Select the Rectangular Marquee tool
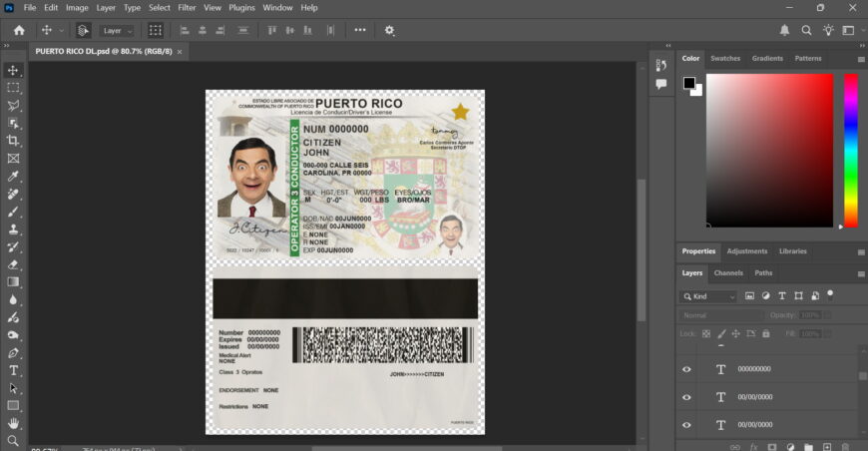The image size is (868, 451). 13,88
